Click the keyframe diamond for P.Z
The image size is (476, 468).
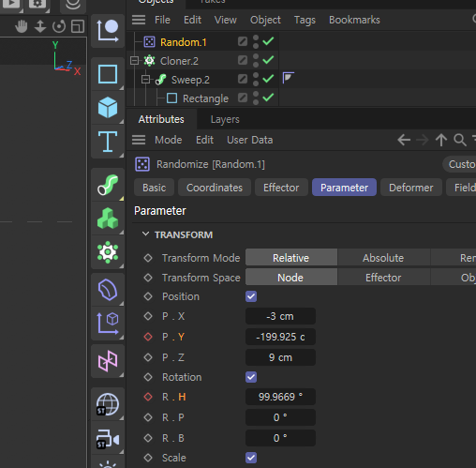pyautogui.click(x=148, y=357)
